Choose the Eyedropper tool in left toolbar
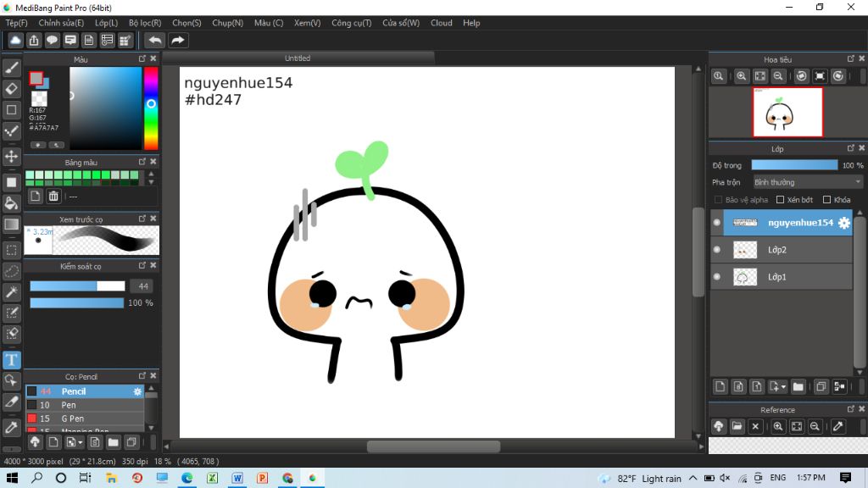 [x=12, y=427]
